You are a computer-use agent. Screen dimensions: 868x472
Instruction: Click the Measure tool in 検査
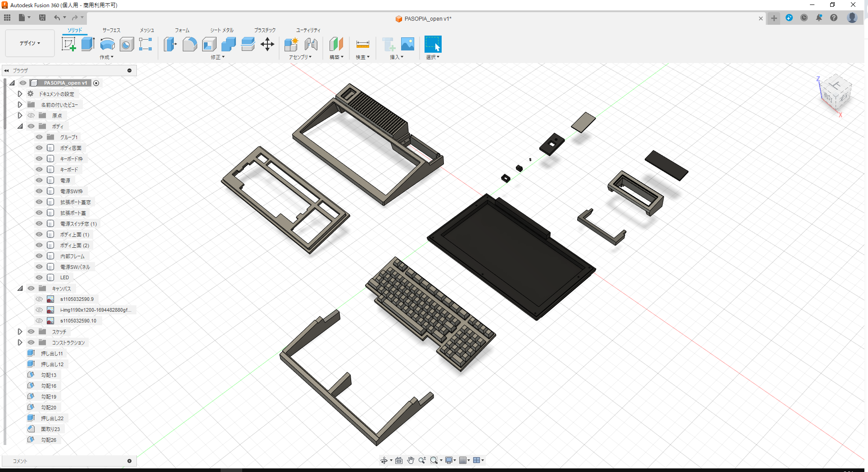pos(362,45)
